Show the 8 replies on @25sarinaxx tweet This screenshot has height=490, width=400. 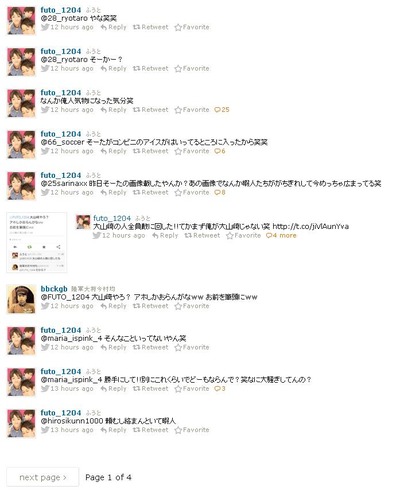coord(220,192)
